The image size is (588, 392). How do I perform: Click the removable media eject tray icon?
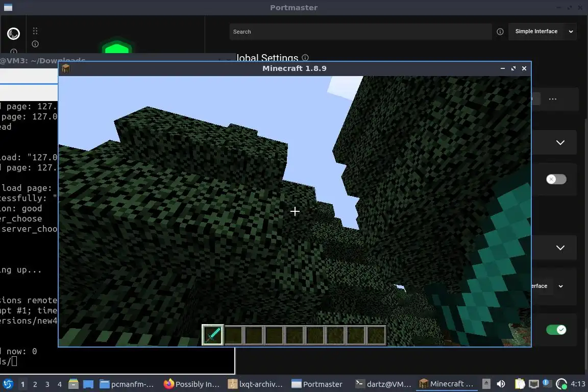point(486,383)
